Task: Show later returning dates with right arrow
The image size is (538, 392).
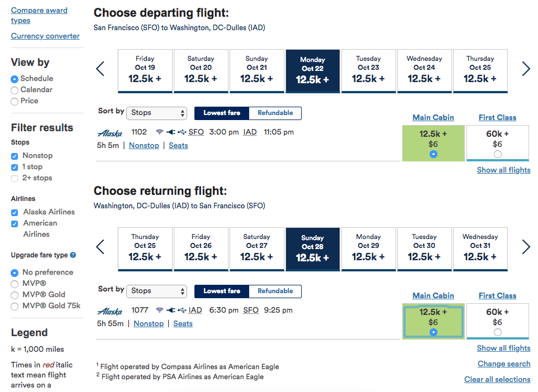Action: [x=526, y=247]
